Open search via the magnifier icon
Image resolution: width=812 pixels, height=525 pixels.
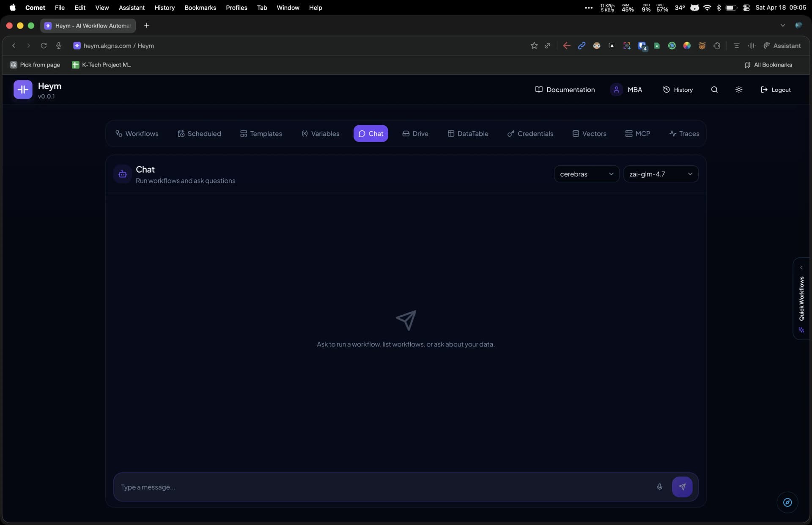click(714, 89)
